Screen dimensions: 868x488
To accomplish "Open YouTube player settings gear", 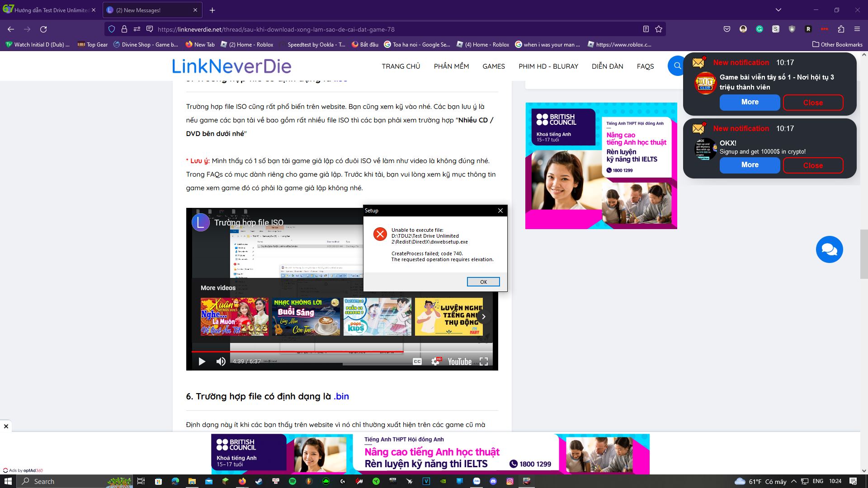I will 435,361.
